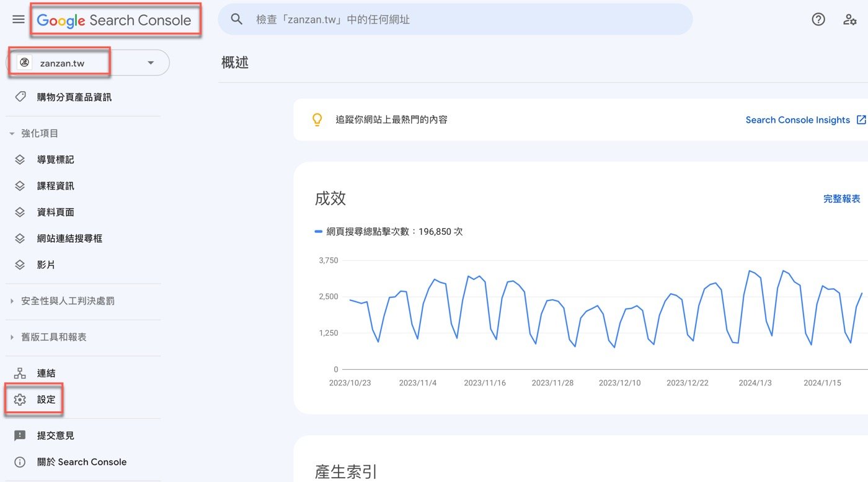This screenshot has width=868, height=482.
Task: Click the 2024/1/3 axis date label
Action: coord(755,383)
